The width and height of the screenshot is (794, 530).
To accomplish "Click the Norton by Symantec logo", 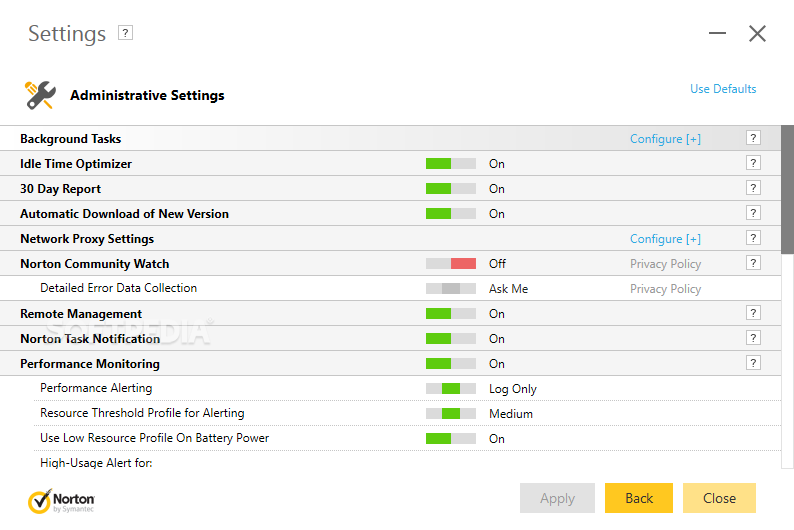I will click(x=61, y=501).
